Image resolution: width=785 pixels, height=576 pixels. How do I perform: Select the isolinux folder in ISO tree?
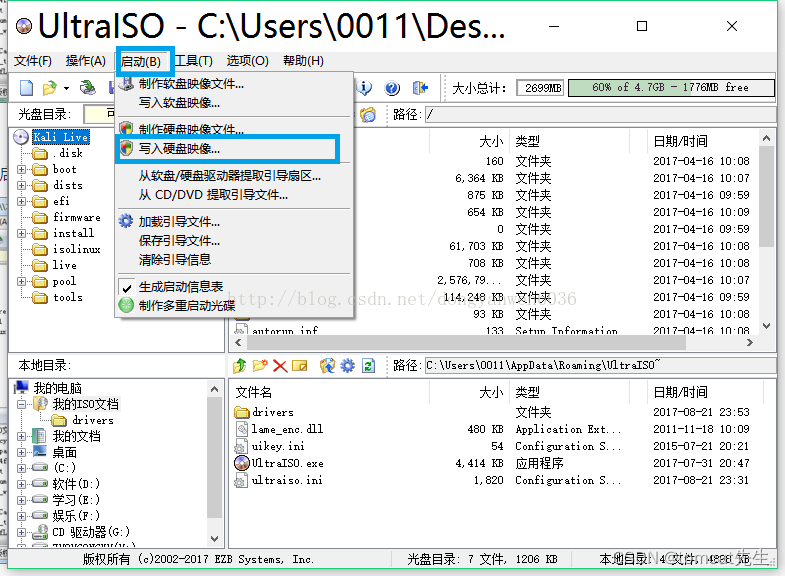click(x=77, y=249)
